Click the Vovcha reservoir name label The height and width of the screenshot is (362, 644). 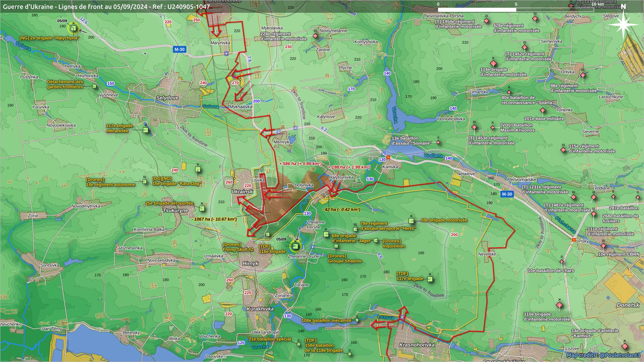[395, 115]
